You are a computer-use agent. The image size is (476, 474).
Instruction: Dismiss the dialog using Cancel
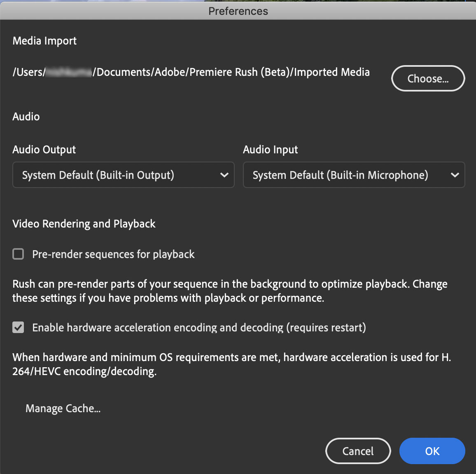pos(358,451)
